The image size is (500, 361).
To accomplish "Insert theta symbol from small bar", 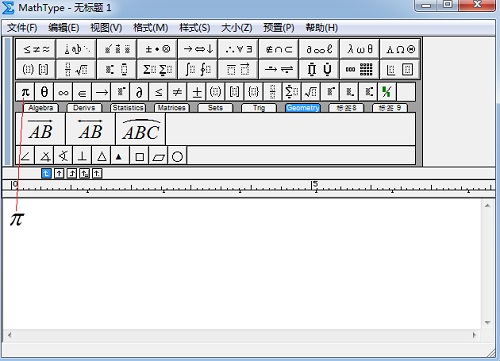I will pos(44,92).
